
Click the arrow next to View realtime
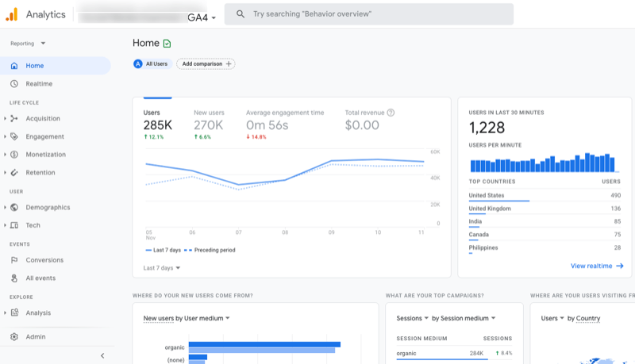tap(620, 266)
